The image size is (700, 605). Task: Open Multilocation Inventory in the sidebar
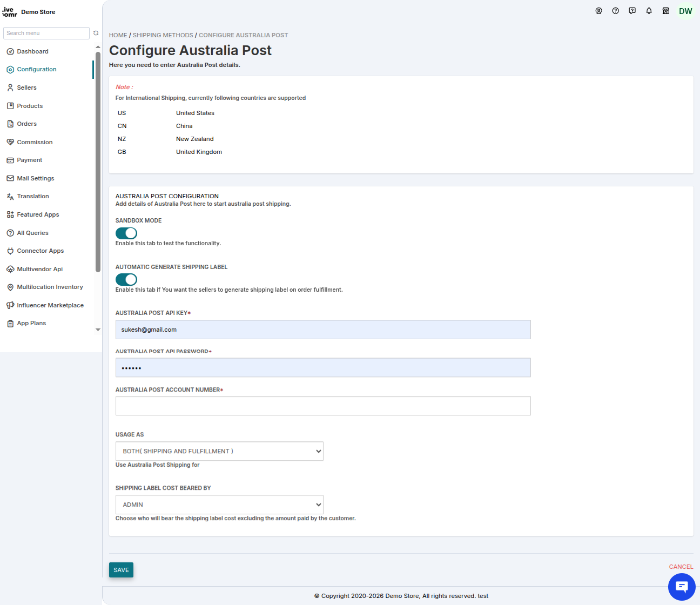(50, 287)
